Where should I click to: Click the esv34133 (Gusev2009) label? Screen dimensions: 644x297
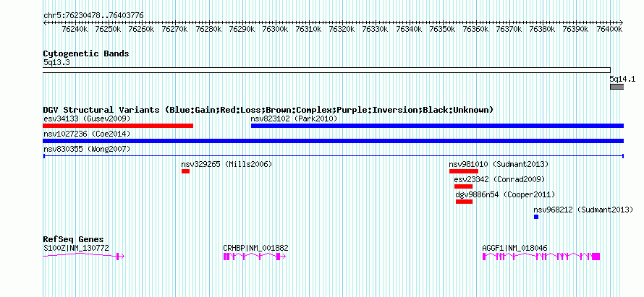pyautogui.click(x=87, y=119)
